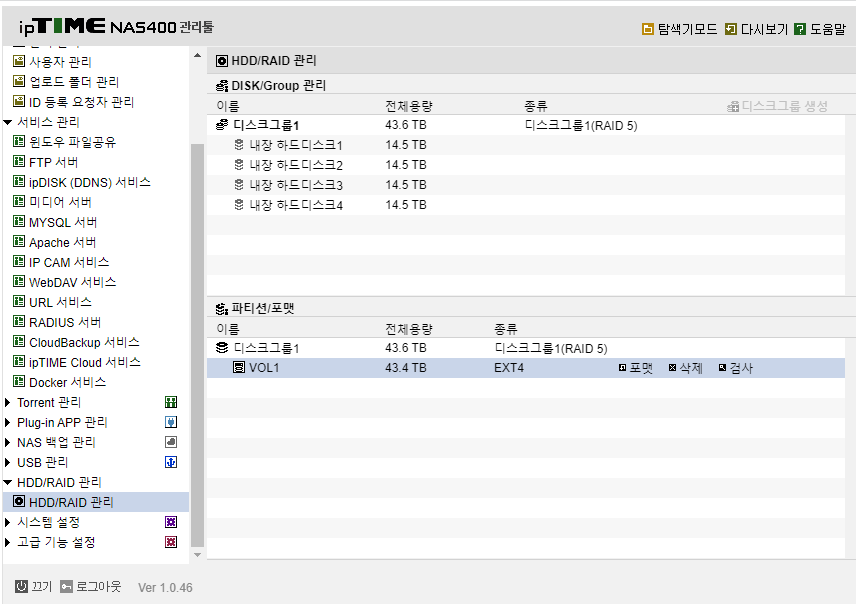This screenshot has width=856, height=604.
Task: Click the ID 등록 요청자 관리 icon
Action: tap(19, 102)
